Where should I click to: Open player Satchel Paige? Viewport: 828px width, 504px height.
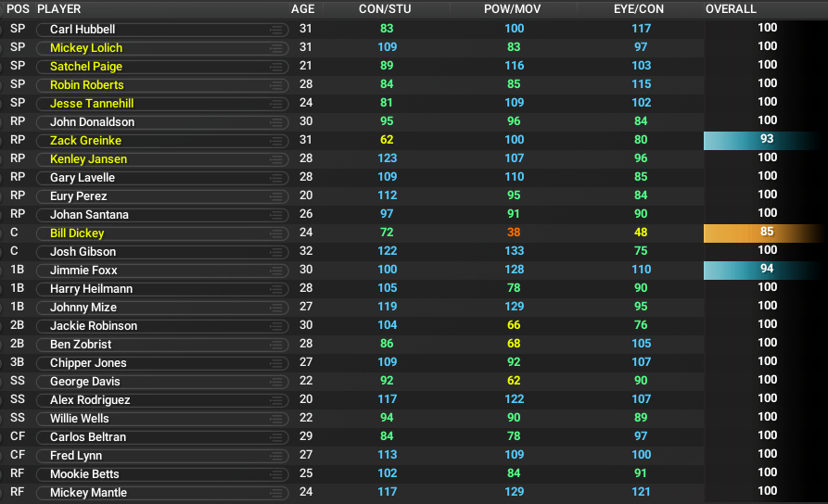tap(86, 67)
